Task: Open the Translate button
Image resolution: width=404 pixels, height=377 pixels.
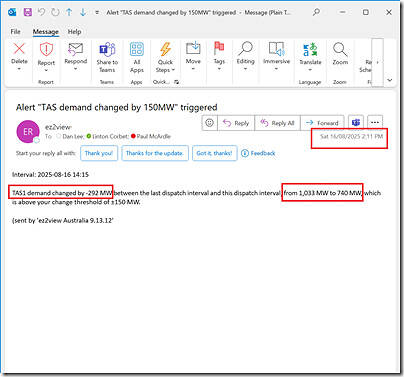Action: tap(310, 49)
